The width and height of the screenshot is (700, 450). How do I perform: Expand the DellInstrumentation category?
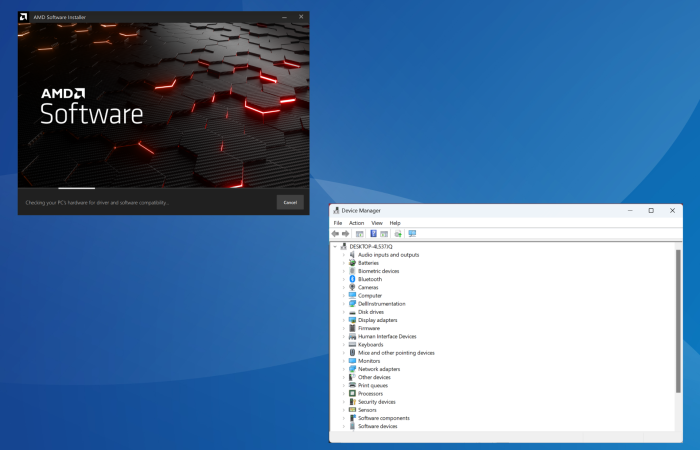tap(344, 304)
